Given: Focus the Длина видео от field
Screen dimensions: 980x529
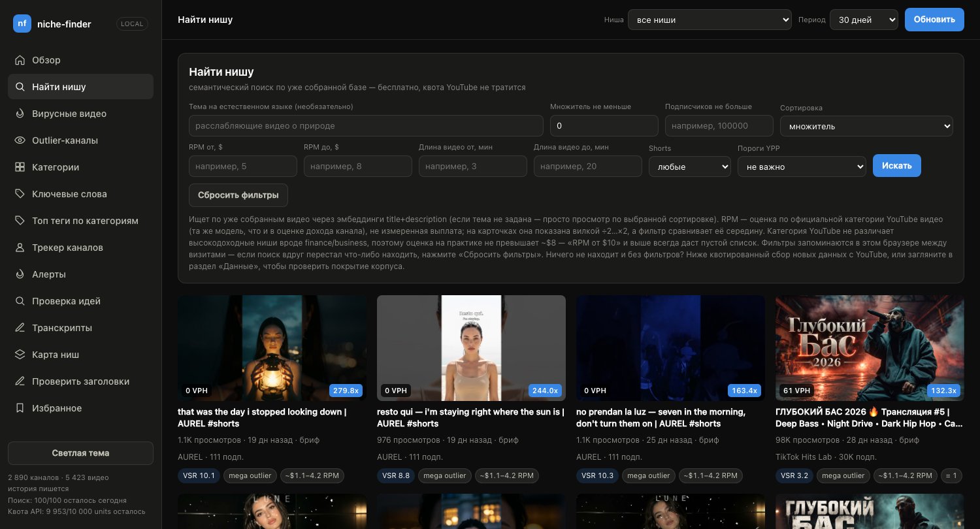Looking at the screenshot, I should click(x=473, y=167).
